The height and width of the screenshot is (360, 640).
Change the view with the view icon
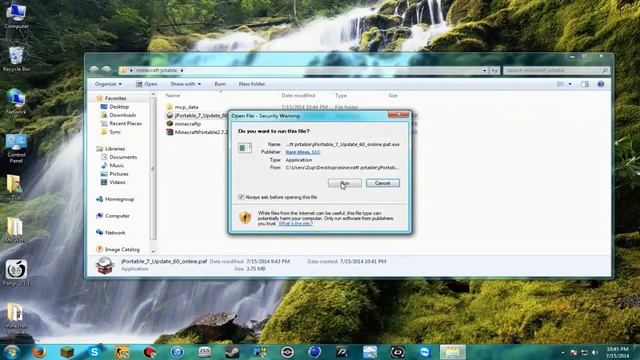click(560, 84)
